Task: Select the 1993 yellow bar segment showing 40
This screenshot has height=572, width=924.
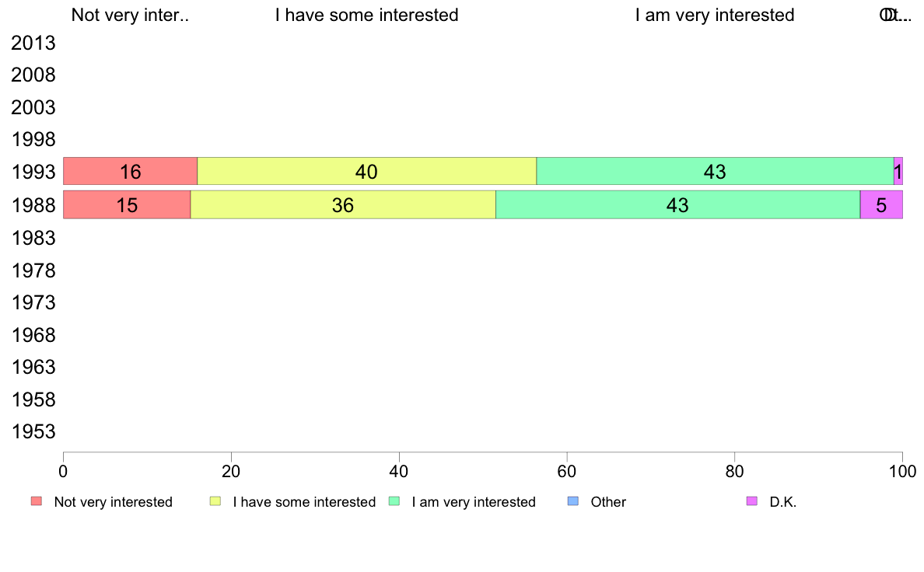Action: (x=366, y=172)
